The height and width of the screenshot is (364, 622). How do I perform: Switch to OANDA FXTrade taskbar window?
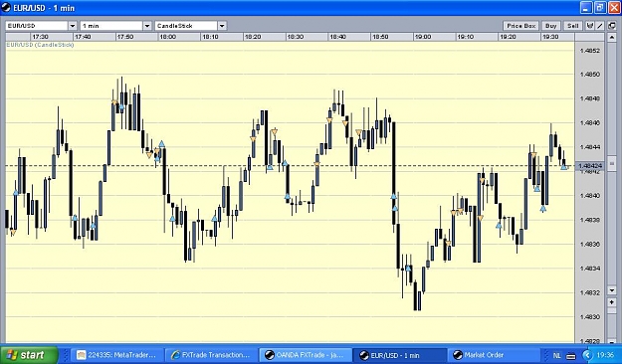pos(306,355)
